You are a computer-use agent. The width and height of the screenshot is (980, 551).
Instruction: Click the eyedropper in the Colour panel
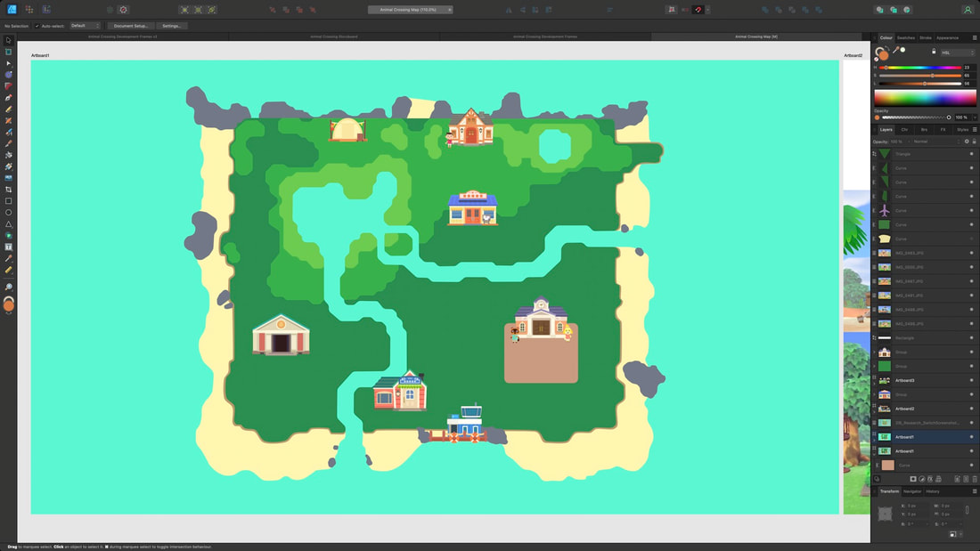(x=895, y=50)
